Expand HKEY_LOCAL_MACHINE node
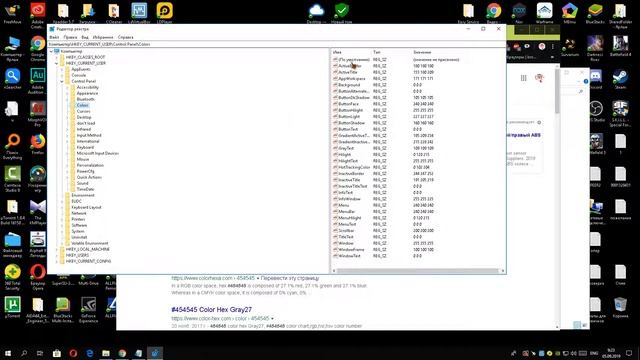The width and height of the screenshot is (640, 360). 57,249
